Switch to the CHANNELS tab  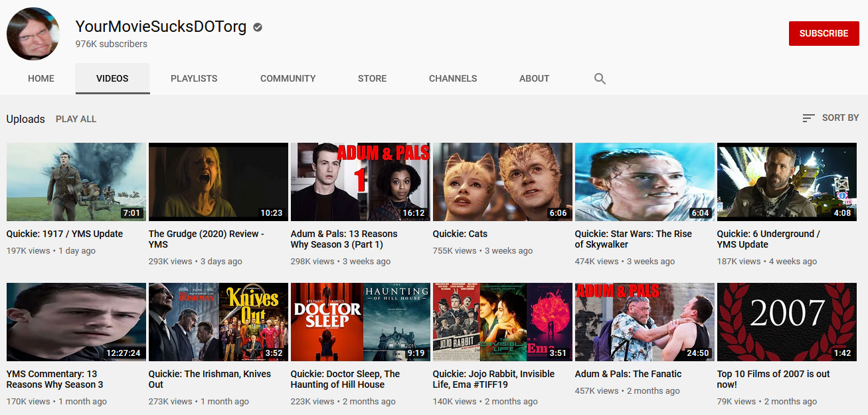tap(453, 78)
